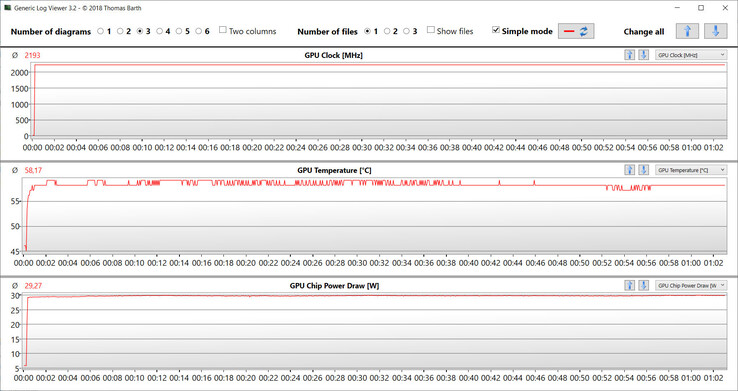This screenshot has height=391, width=738.
Task: Select 2 diagrams radio button
Action: pyautogui.click(x=120, y=32)
